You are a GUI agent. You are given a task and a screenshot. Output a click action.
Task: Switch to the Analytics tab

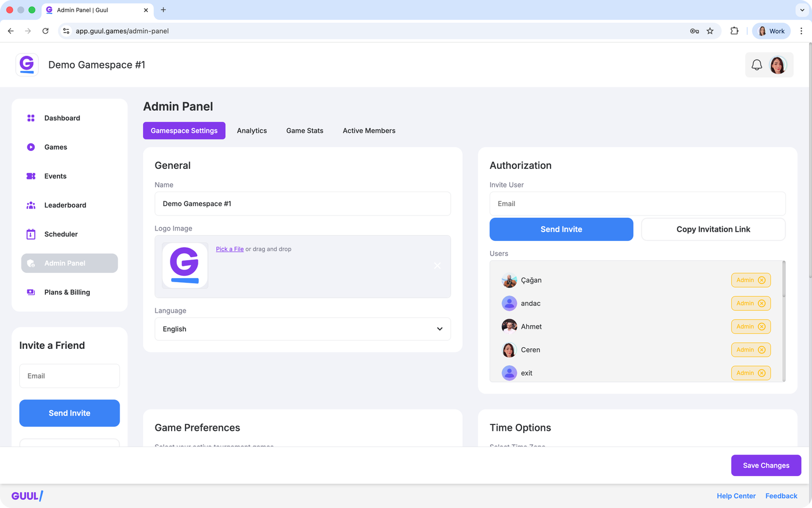tap(252, 131)
